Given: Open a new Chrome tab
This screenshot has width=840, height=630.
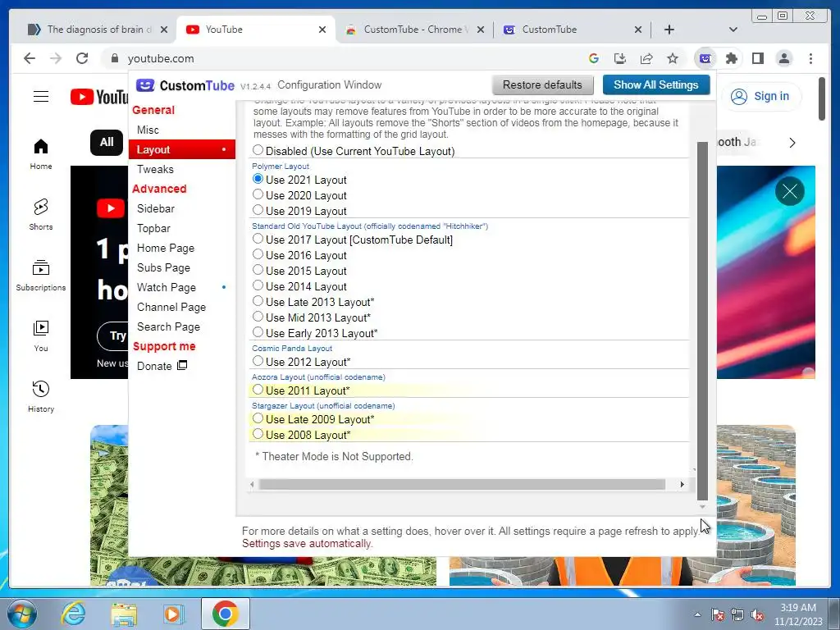Looking at the screenshot, I should 669,30.
